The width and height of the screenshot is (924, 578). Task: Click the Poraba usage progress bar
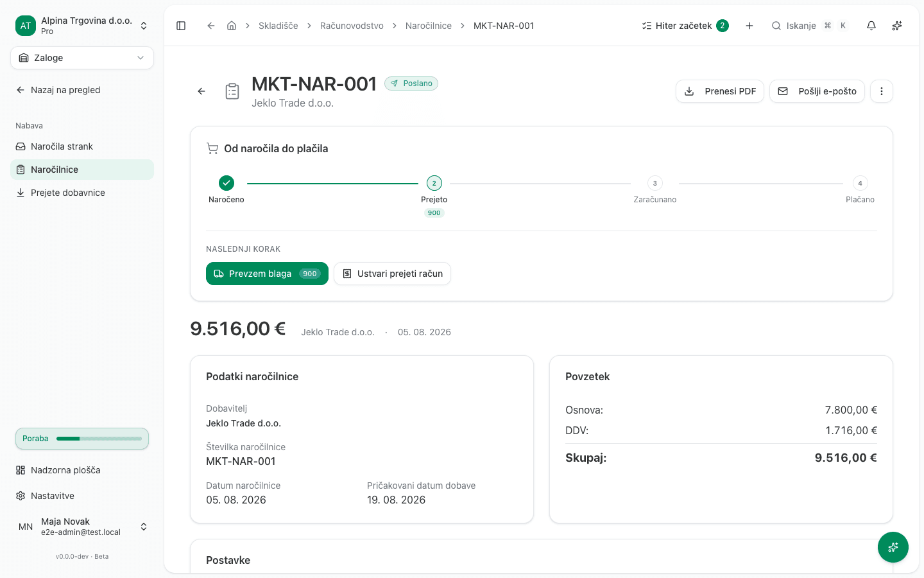click(82, 439)
